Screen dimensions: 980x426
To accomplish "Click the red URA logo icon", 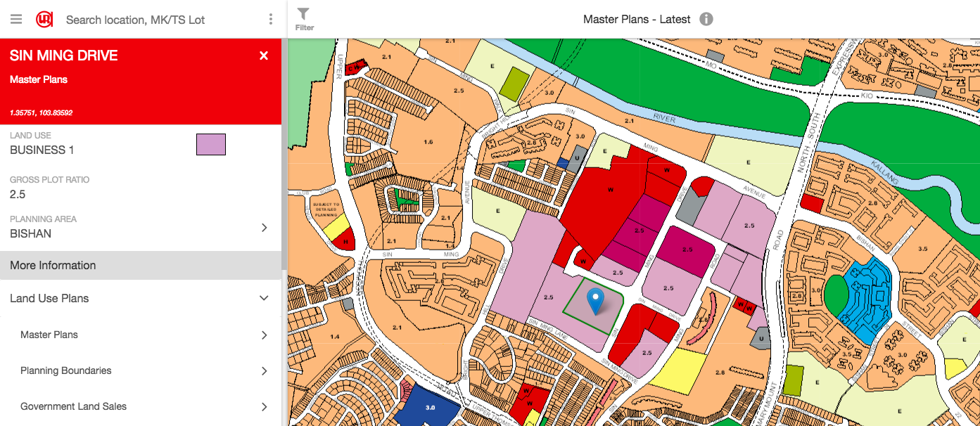I will click(45, 19).
